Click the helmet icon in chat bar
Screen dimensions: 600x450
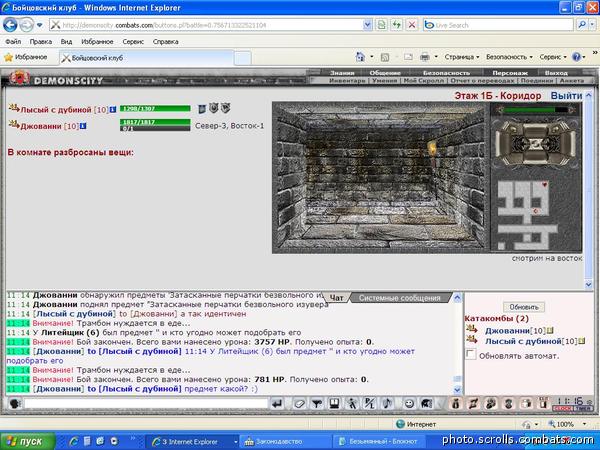(x=427, y=403)
